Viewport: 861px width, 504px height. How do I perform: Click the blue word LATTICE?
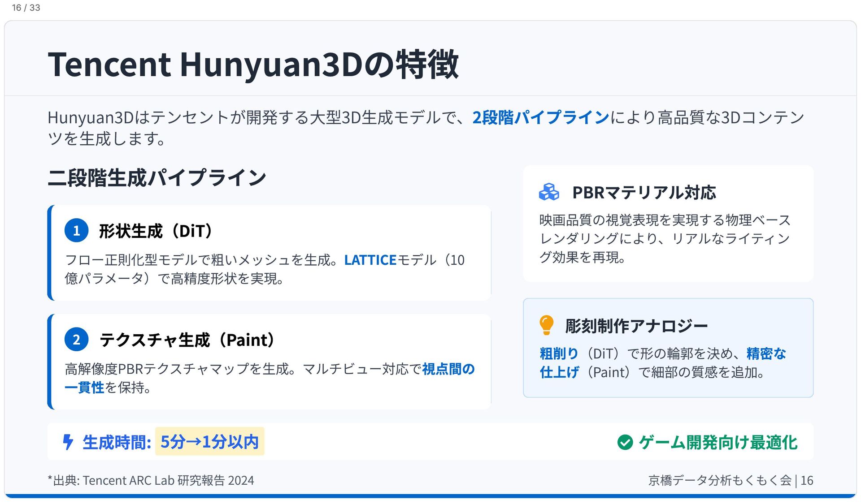[370, 260]
